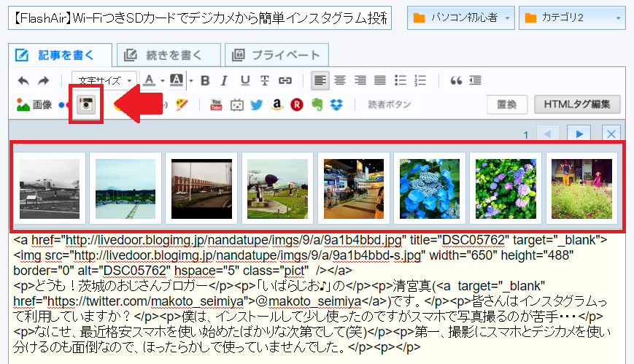Click the 画像 image insert button
634x364 pixels.
34,105
